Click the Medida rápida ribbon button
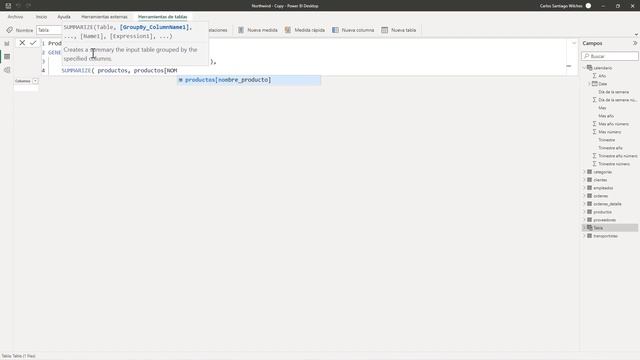This screenshot has height=360, width=640. click(305, 30)
